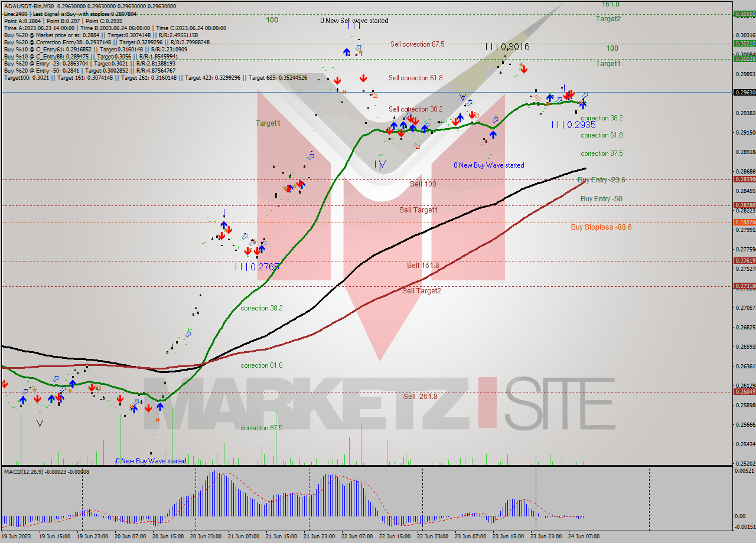This screenshot has height=543, width=756.
Task: Click the green '161.8' level label
Action: click(x=610, y=4)
